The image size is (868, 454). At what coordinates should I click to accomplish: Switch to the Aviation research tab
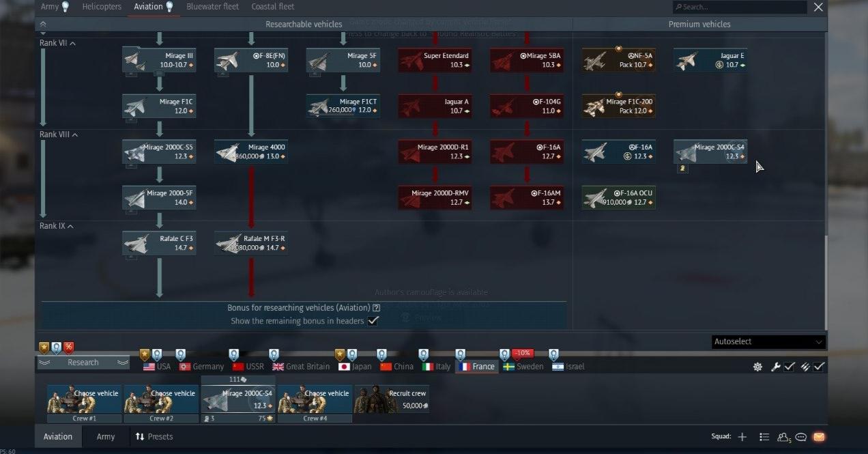pyautogui.click(x=154, y=7)
